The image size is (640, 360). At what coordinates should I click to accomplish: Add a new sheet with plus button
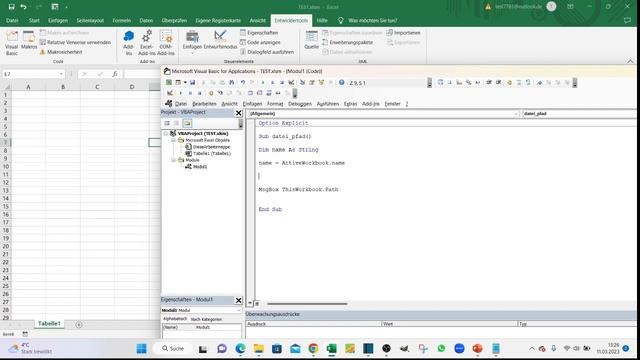coord(79,324)
